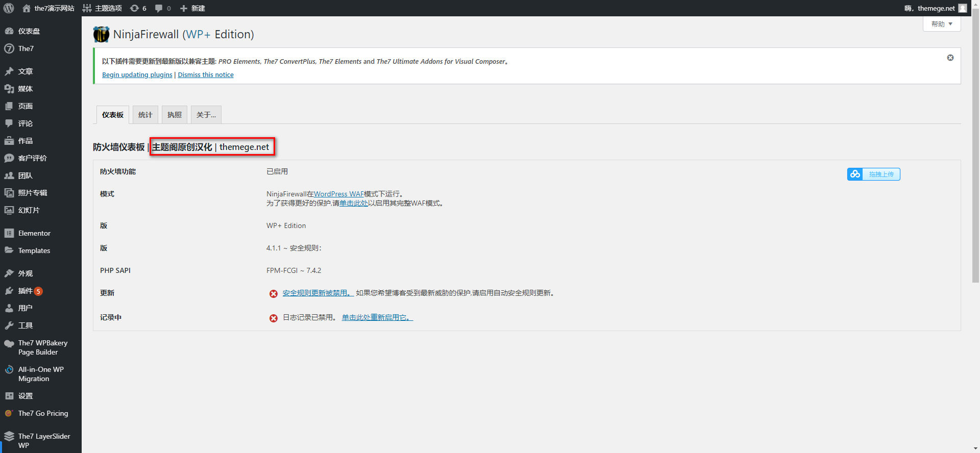
Task: Open 客户评价 testimonials in sidebar
Action: [41, 158]
